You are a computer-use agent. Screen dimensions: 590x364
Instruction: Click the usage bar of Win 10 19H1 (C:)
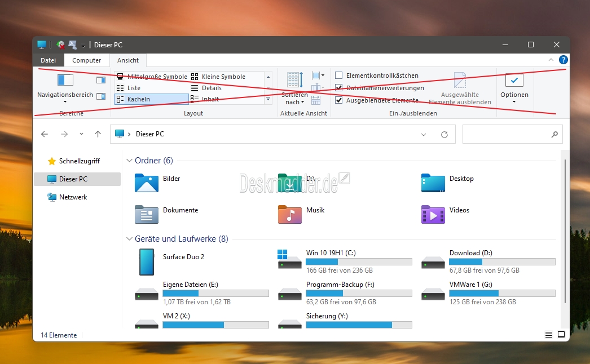point(359,261)
